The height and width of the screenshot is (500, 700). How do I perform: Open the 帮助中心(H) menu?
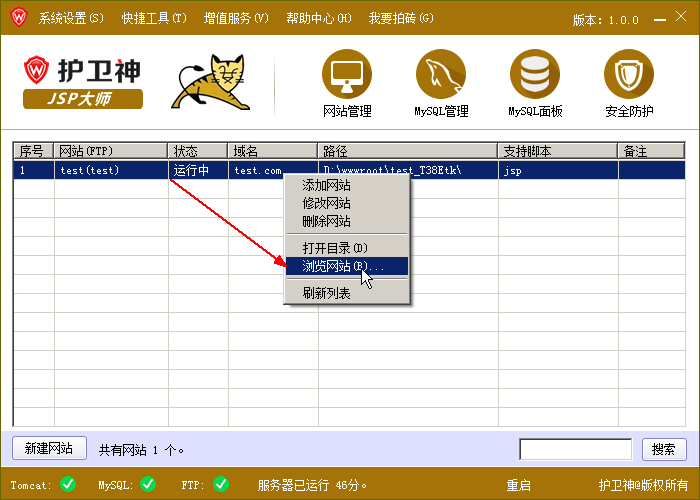pyautogui.click(x=319, y=18)
